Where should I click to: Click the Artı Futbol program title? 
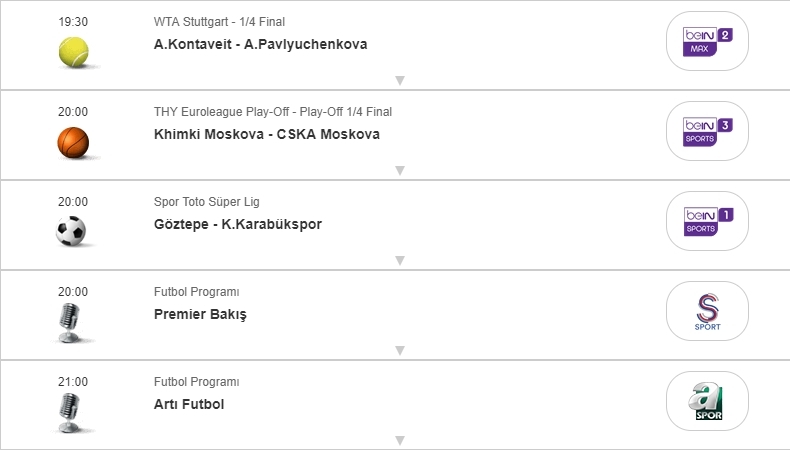189,404
